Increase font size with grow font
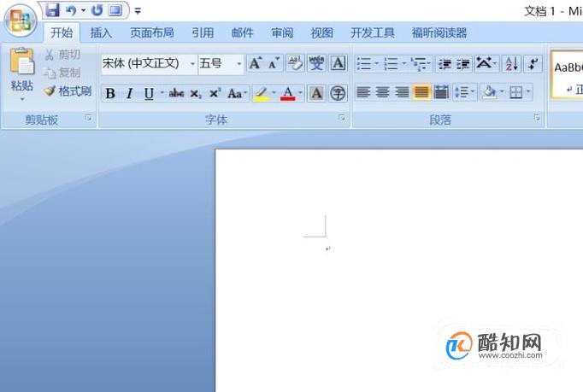This screenshot has height=392, width=583. pyautogui.click(x=256, y=63)
